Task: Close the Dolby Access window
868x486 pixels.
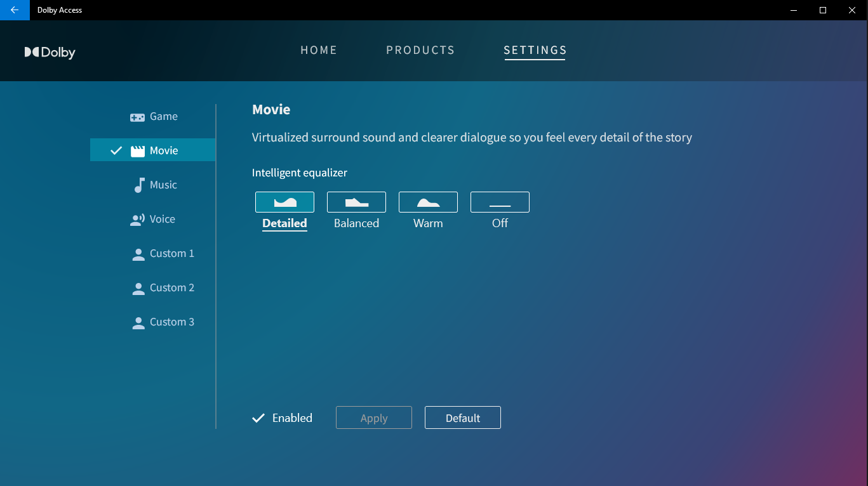Action: 853,10
